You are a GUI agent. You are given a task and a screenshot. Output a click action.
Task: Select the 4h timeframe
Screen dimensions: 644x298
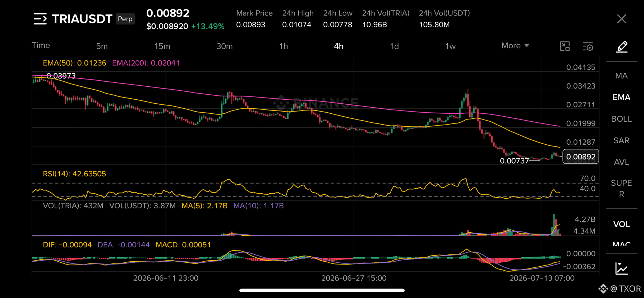pyautogui.click(x=339, y=46)
